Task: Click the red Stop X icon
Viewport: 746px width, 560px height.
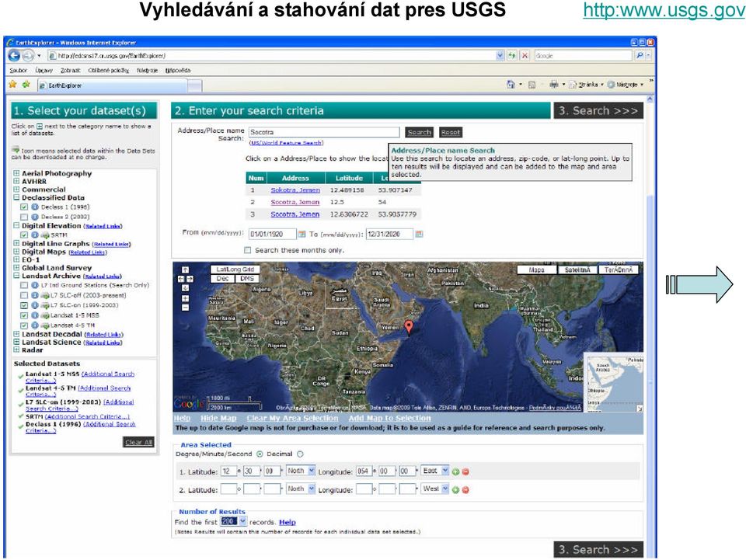Action: pos(525,56)
